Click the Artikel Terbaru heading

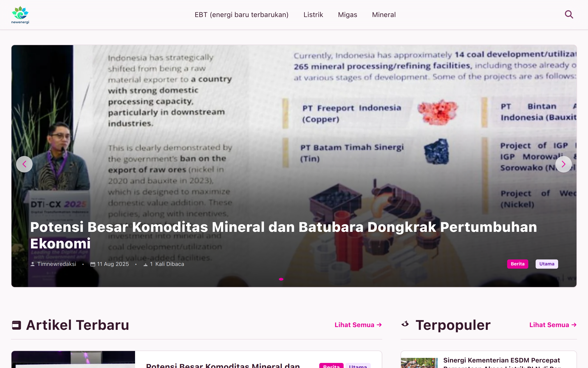click(x=77, y=325)
